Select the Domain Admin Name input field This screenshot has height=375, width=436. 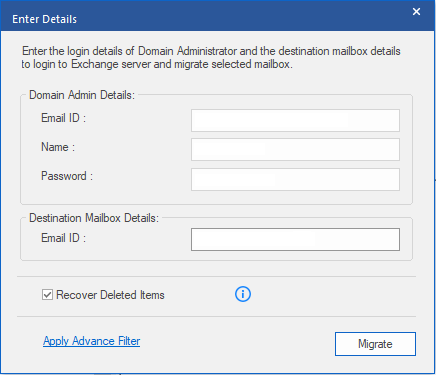[295, 149]
